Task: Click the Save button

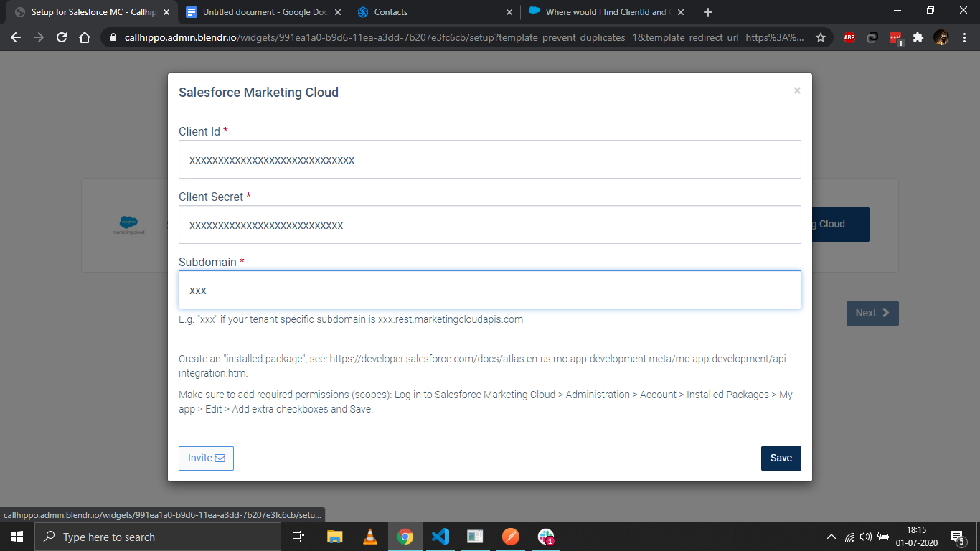Action: click(781, 458)
